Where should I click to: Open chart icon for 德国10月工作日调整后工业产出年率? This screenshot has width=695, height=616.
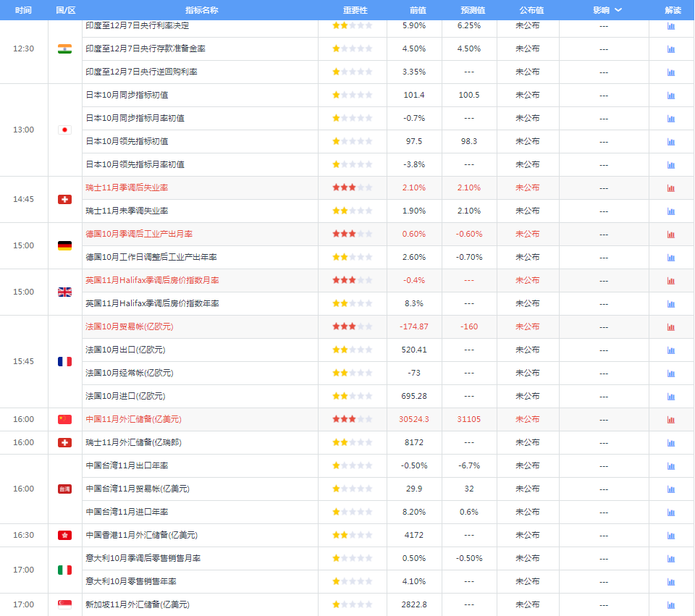(670, 258)
